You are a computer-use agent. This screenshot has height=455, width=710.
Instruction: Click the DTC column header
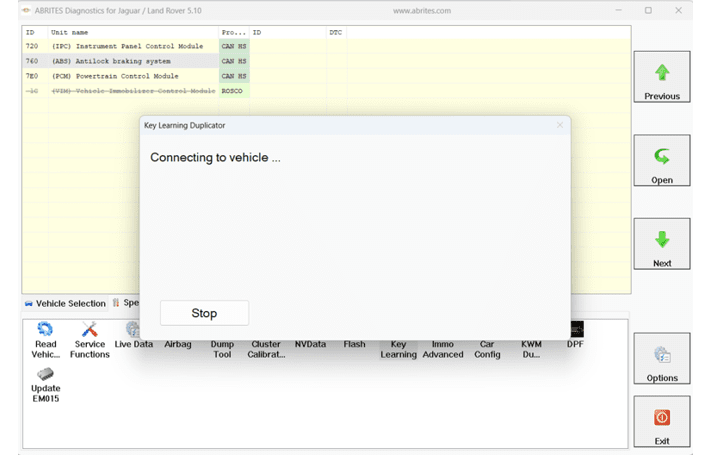[x=336, y=33]
